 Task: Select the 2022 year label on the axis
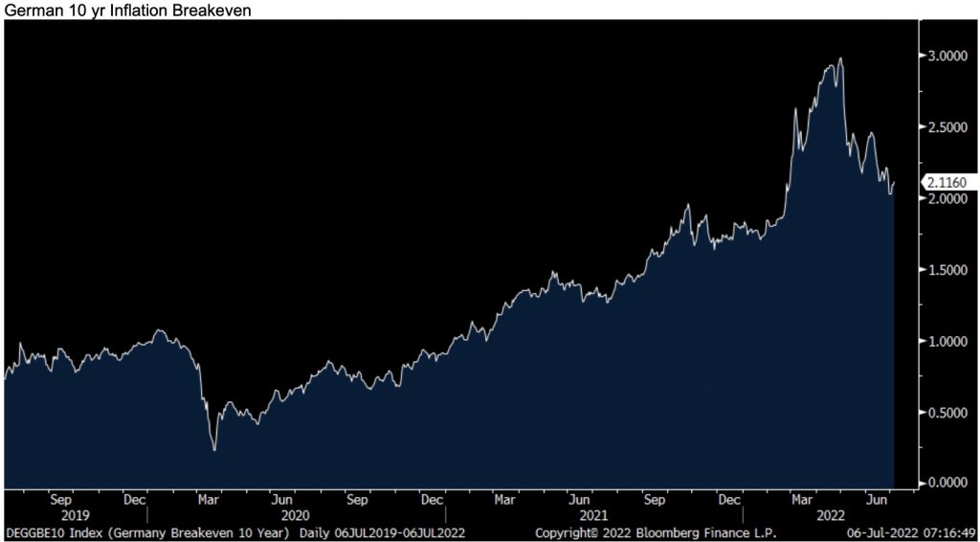coord(830,515)
